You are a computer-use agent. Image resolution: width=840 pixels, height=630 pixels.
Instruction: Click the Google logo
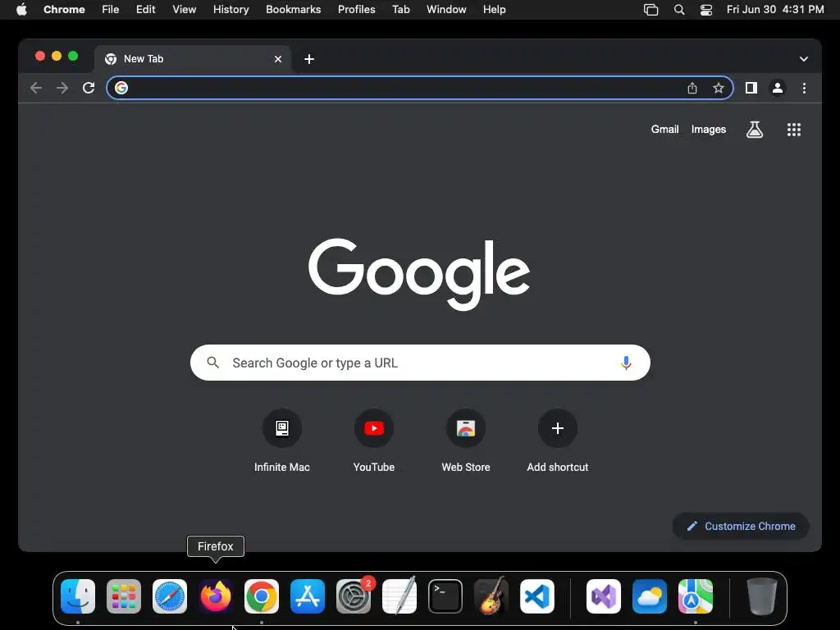tap(419, 274)
